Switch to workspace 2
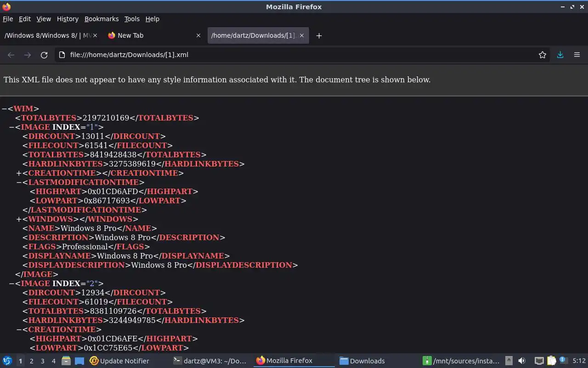This screenshot has width=588, height=368. pyautogui.click(x=31, y=361)
